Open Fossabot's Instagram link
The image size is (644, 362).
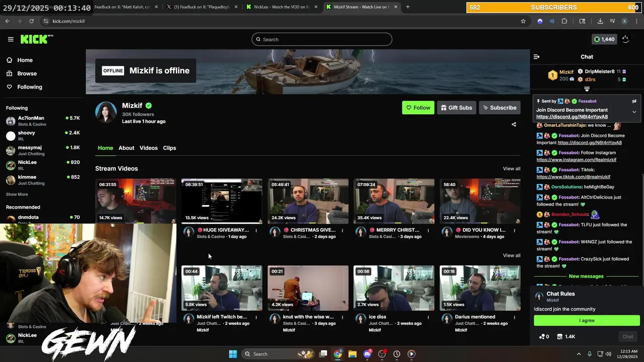pyautogui.click(x=576, y=160)
